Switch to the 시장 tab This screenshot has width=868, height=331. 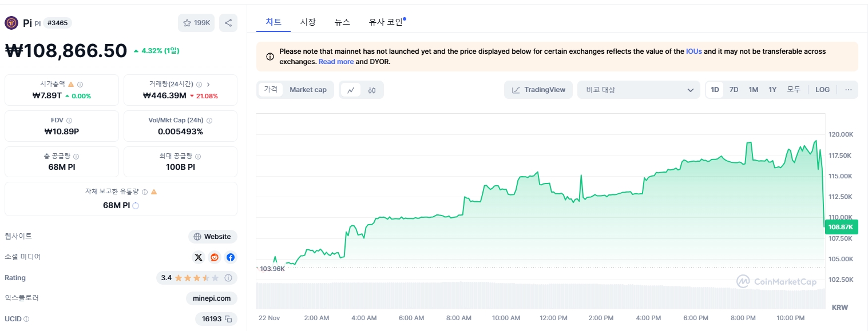[308, 22]
